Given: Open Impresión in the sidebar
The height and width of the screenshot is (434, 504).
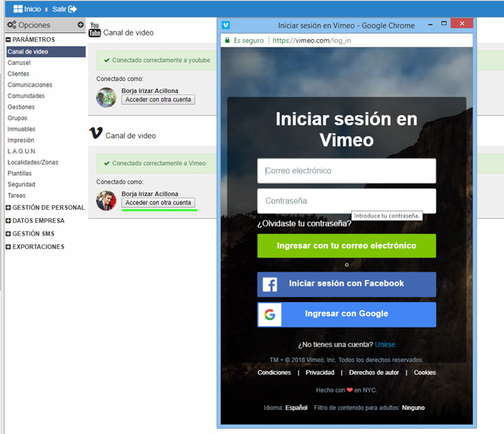Looking at the screenshot, I should click(20, 140).
